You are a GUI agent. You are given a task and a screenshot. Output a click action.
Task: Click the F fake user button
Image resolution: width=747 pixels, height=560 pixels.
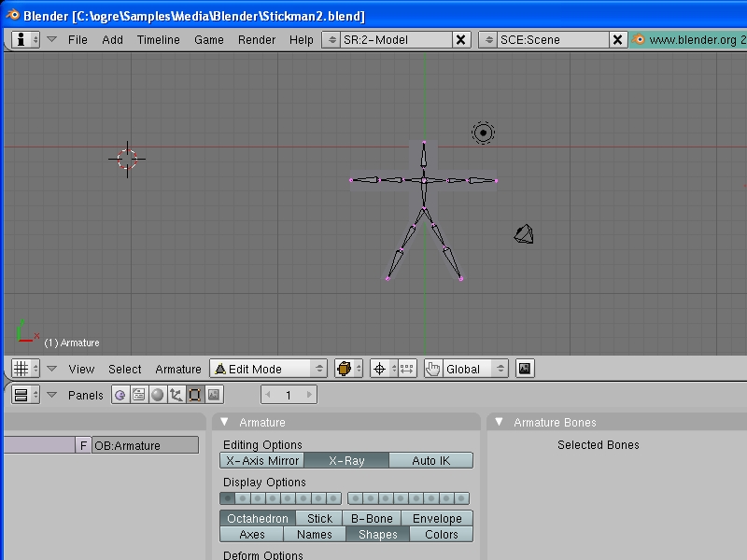click(83, 445)
